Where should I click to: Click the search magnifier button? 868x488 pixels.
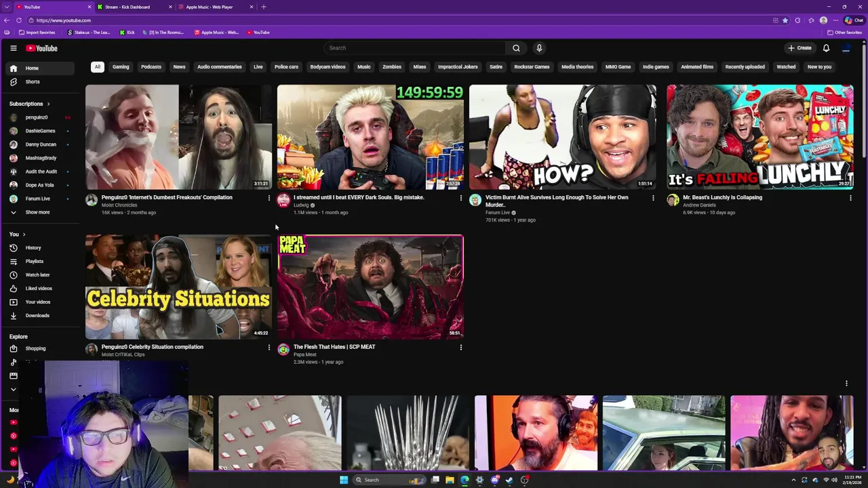[516, 48]
